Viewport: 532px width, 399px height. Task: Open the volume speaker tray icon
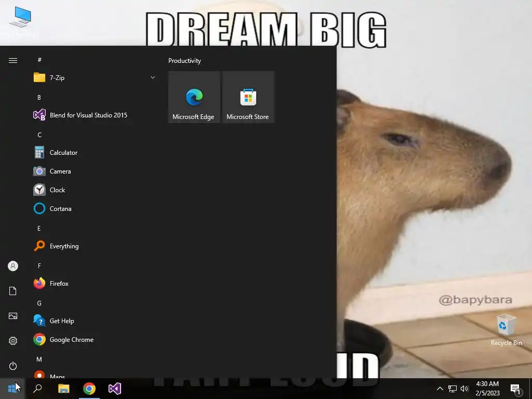point(464,389)
